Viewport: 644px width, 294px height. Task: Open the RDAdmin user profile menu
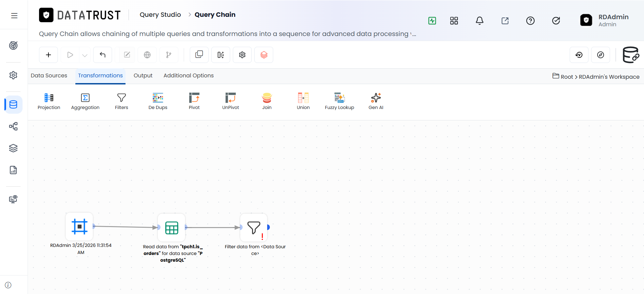[x=605, y=20]
